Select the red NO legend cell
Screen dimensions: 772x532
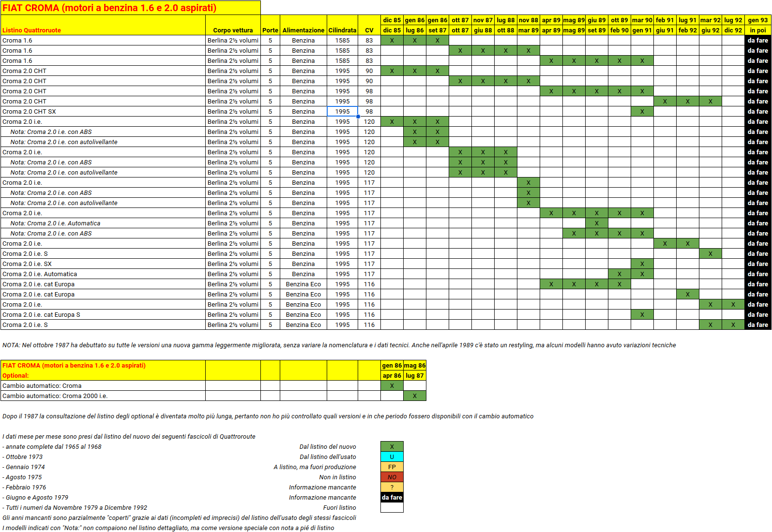392,477
